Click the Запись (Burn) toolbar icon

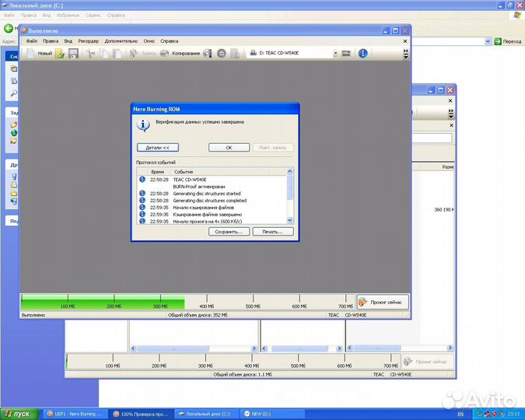coord(143,54)
